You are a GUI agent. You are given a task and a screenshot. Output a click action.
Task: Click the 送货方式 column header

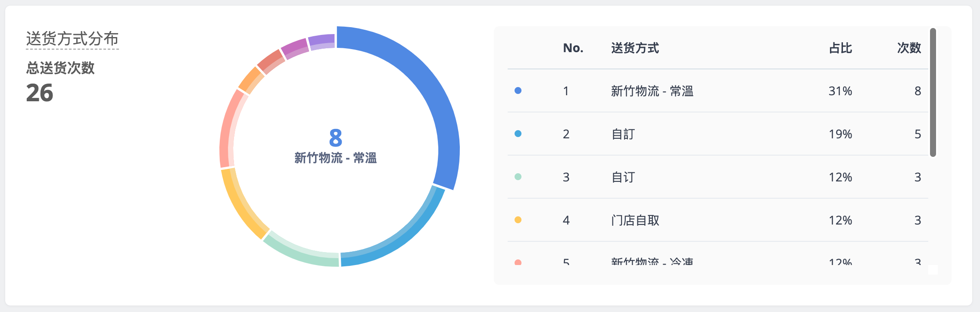click(635, 48)
